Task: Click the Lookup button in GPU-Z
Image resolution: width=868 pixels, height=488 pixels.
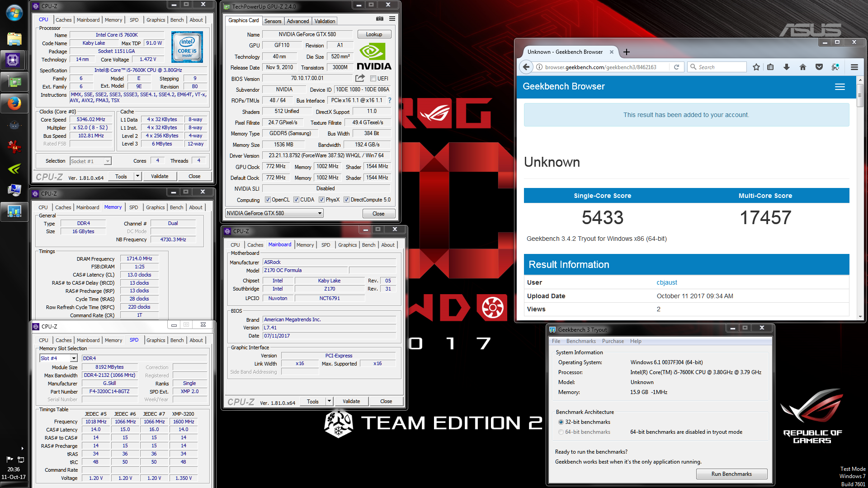Action: (374, 34)
